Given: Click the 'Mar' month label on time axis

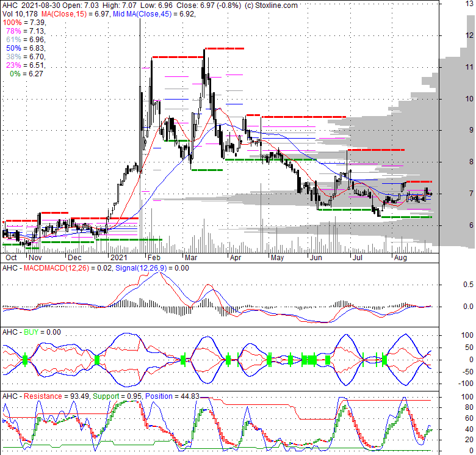Looking at the screenshot, I should coord(191,258).
